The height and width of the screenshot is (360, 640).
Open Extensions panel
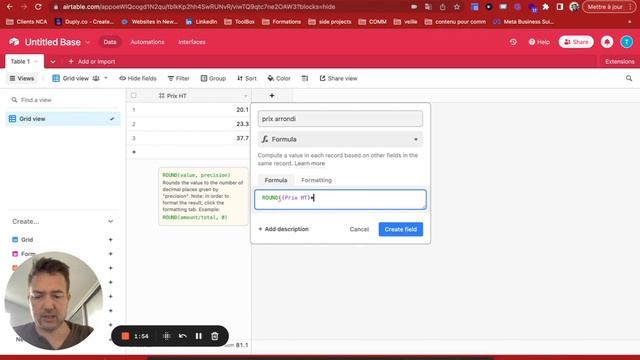pos(620,62)
